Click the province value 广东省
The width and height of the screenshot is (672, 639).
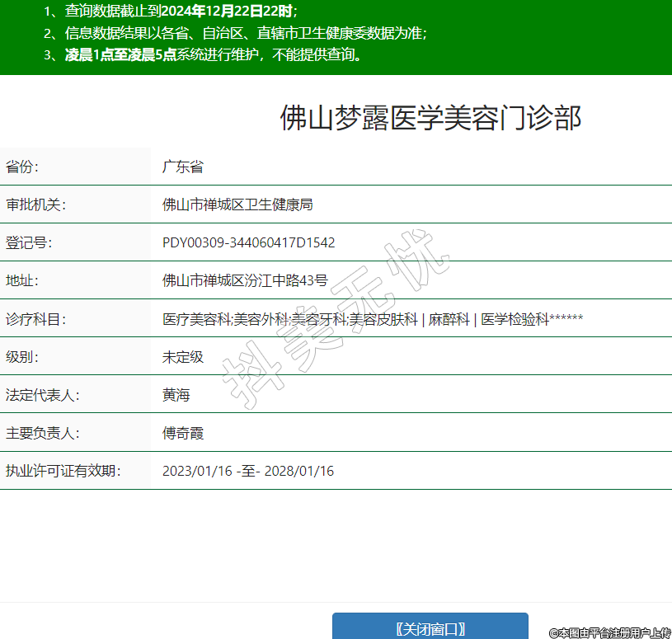point(182,167)
